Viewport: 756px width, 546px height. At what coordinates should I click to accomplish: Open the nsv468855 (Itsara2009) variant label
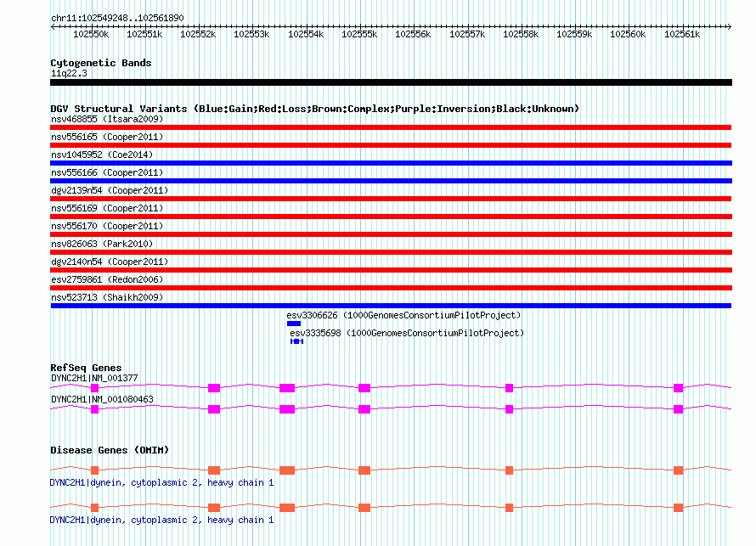coord(107,119)
